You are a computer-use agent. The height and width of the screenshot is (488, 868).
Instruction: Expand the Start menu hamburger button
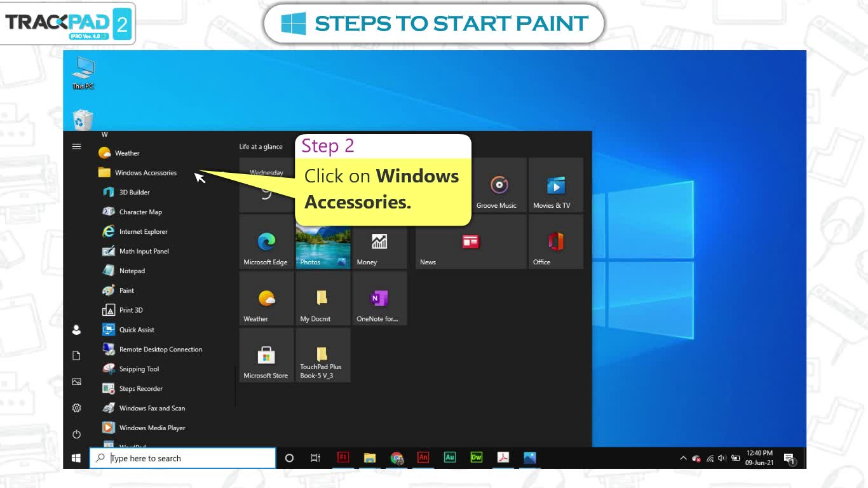pyautogui.click(x=76, y=147)
